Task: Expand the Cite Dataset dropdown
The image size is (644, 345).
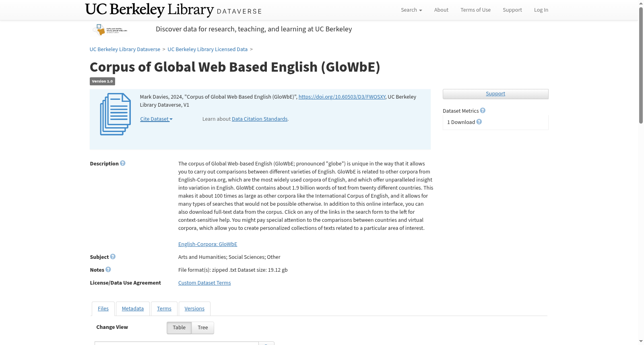Action: [156, 119]
